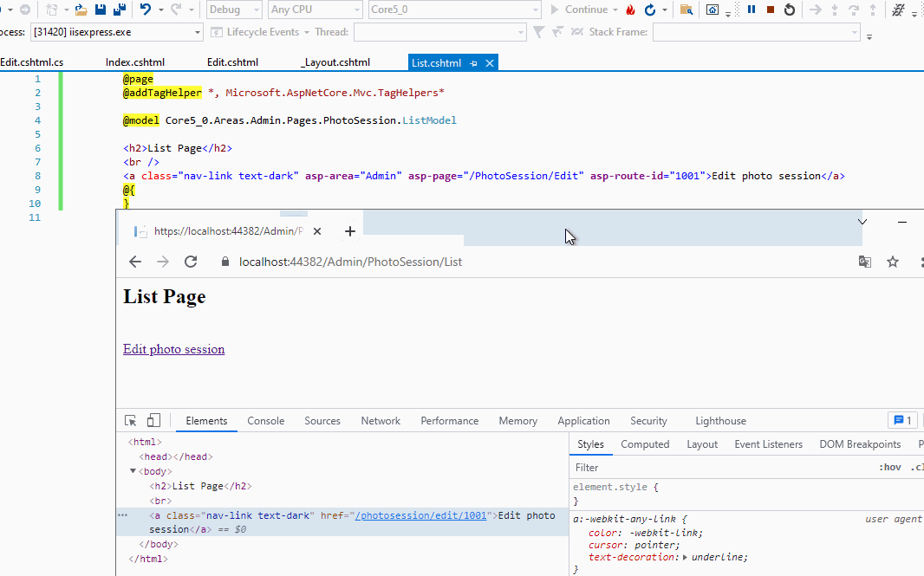Click the Navigate Forward circle icon

click(25, 10)
